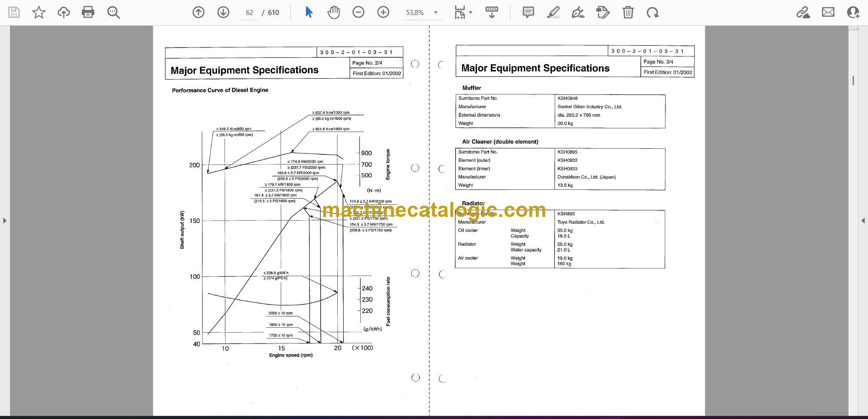
Task: Expand the right tools pane arrow
Action: (863, 221)
